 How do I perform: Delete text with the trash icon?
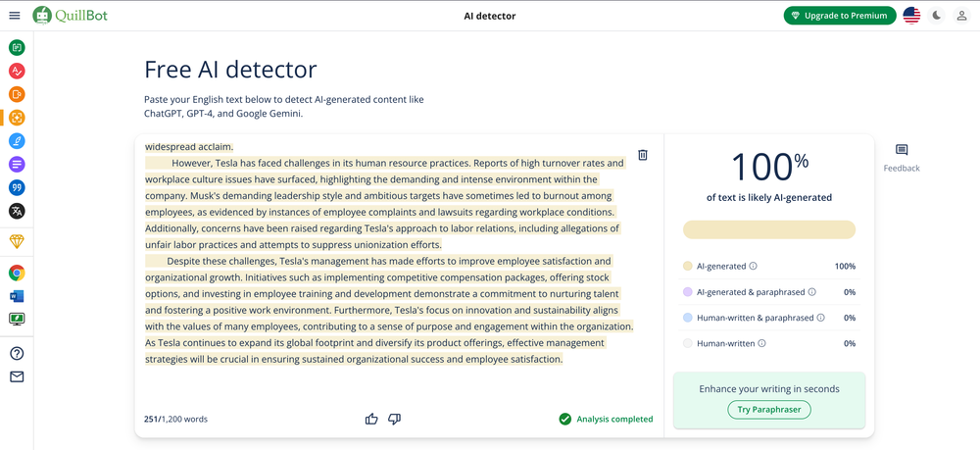click(643, 154)
